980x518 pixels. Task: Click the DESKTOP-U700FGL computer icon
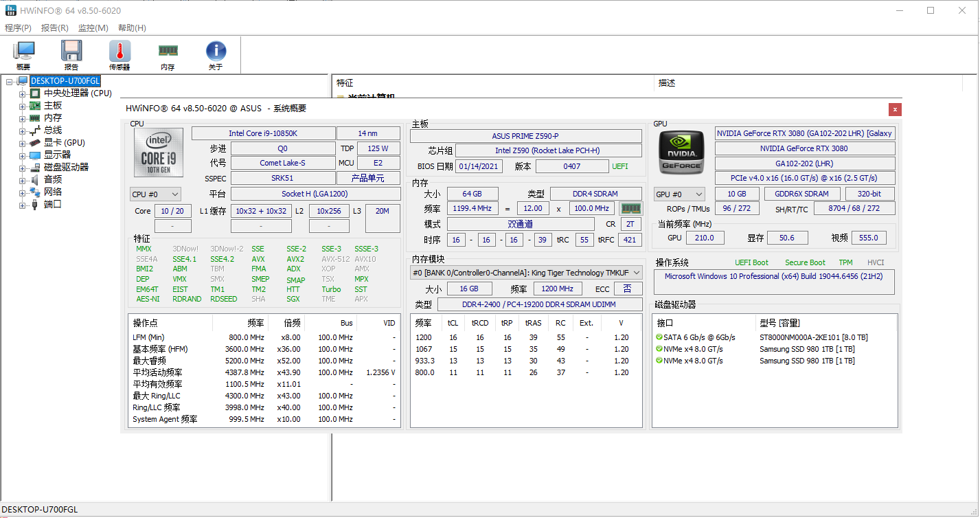23,81
